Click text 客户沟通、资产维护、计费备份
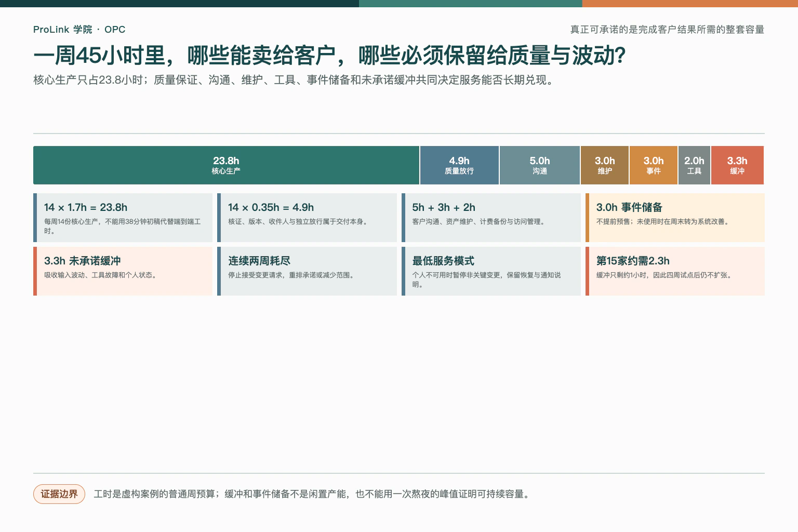This screenshot has height=532, width=798. pos(480,222)
